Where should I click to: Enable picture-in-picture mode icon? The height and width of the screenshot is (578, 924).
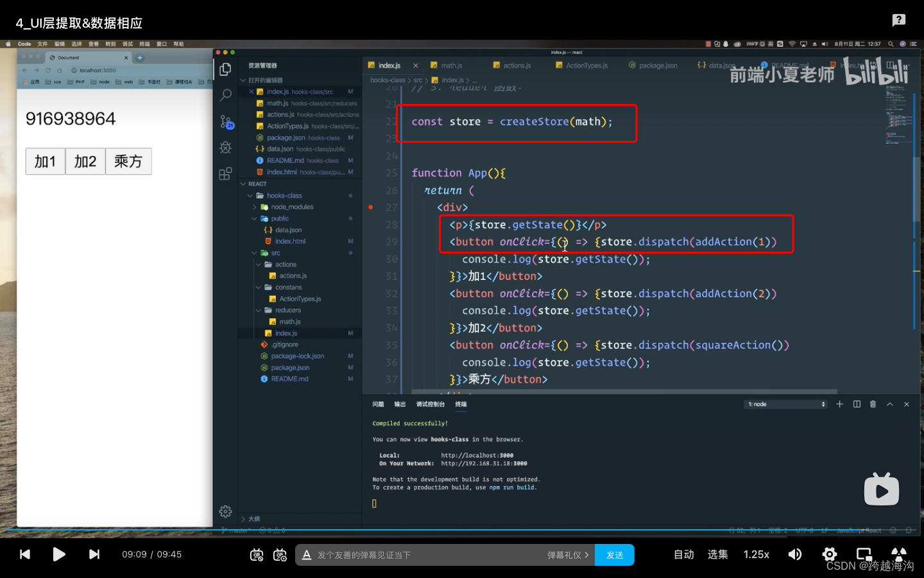pyautogui.click(x=864, y=554)
